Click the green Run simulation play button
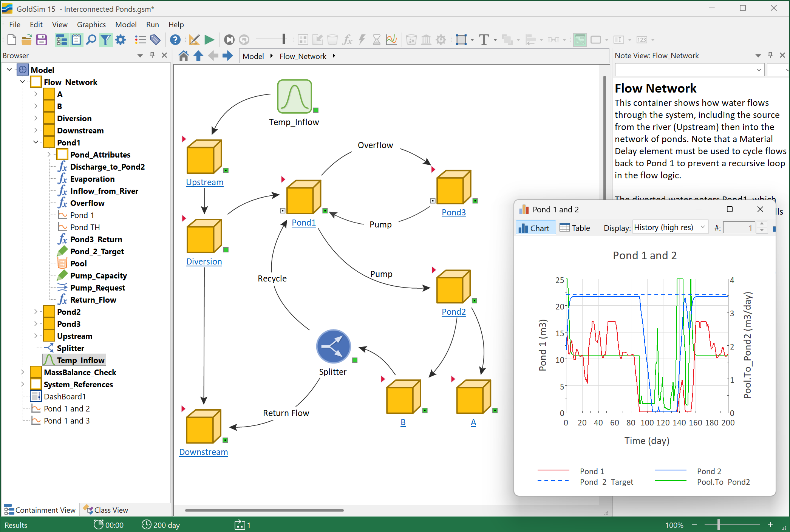 coord(209,40)
